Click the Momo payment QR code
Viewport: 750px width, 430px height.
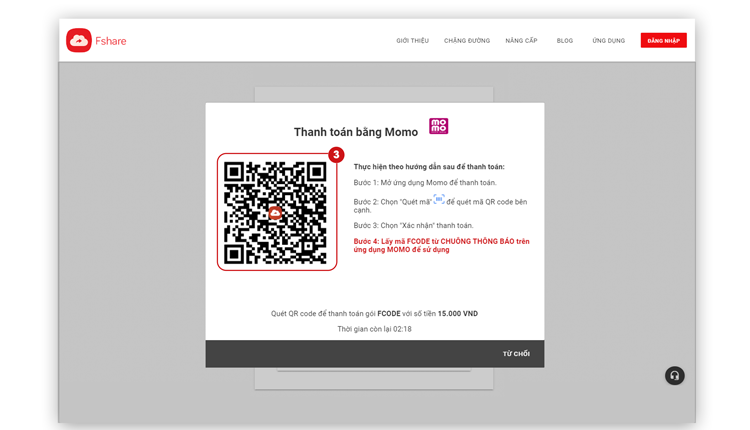coord(276,213)
